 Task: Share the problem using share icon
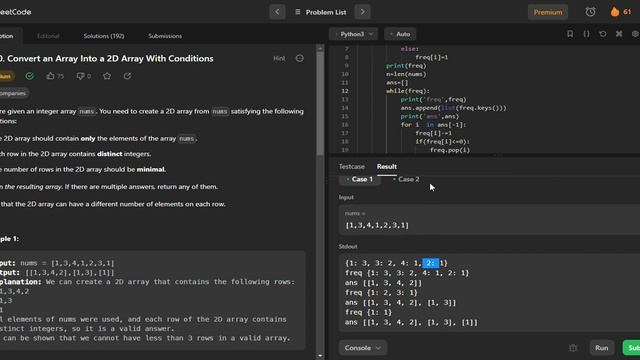click(x=127, y=76)
